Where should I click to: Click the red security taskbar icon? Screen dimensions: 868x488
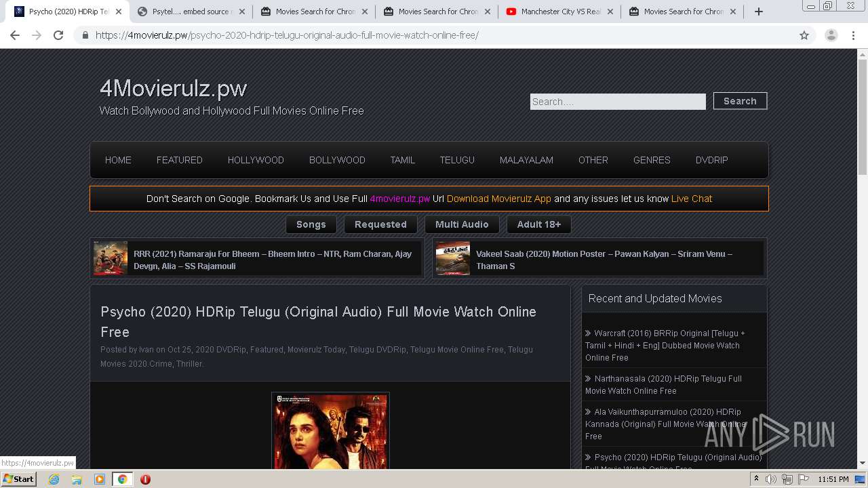(x=145, y=479)
